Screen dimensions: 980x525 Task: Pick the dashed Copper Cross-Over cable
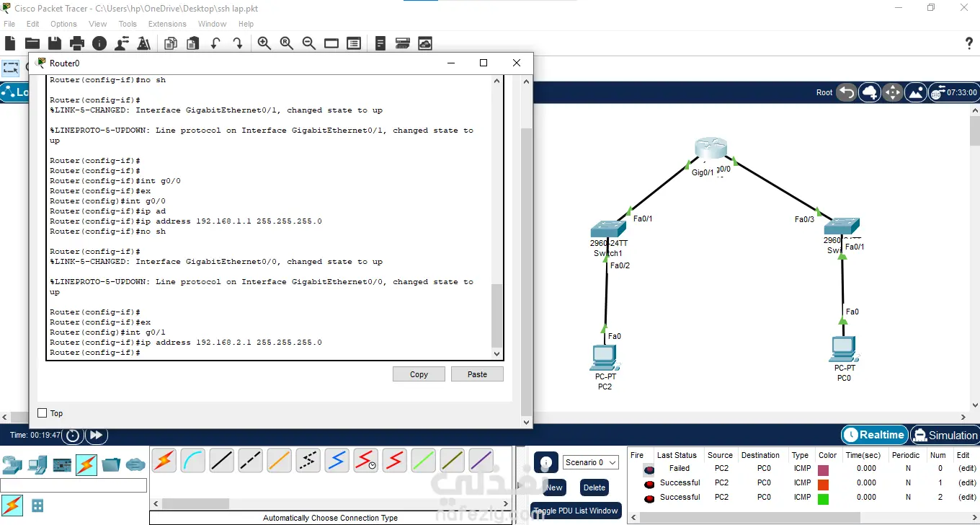point(250,460)
